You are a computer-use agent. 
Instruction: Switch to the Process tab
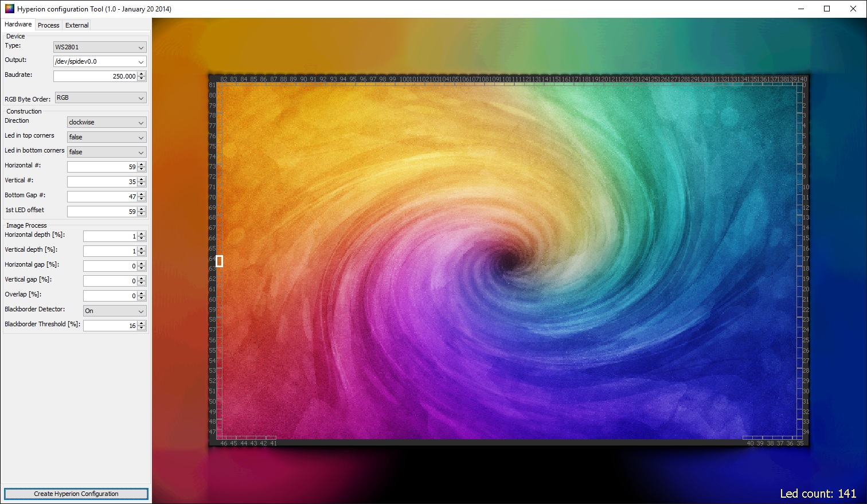48,25
